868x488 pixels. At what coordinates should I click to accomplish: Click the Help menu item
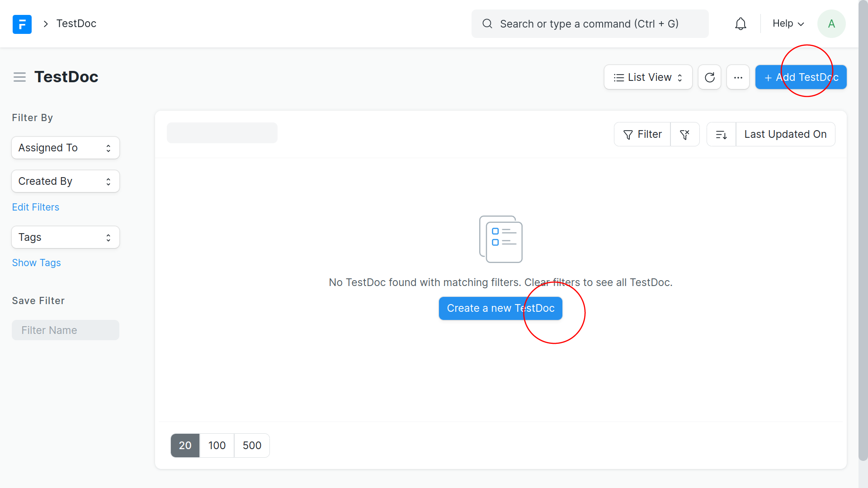tap(788, 24)
